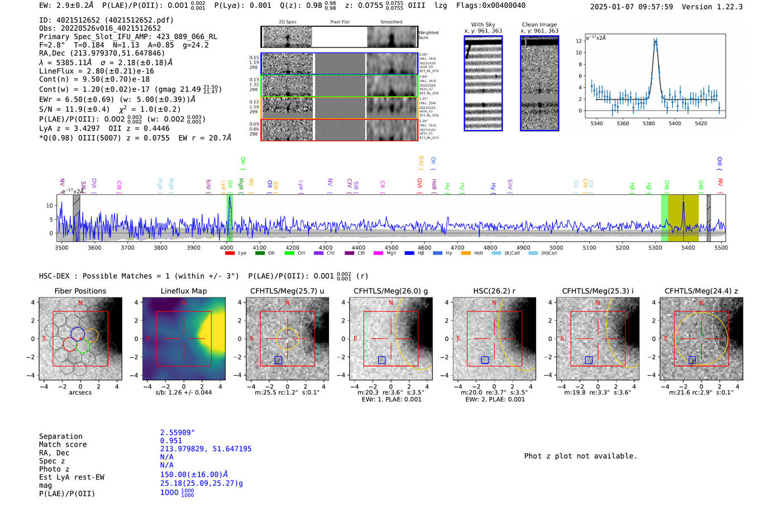Click the blue-bordered 2D spectrum fiber row
The width and height of the screenshot is (782, 532).
coord(339,64)
